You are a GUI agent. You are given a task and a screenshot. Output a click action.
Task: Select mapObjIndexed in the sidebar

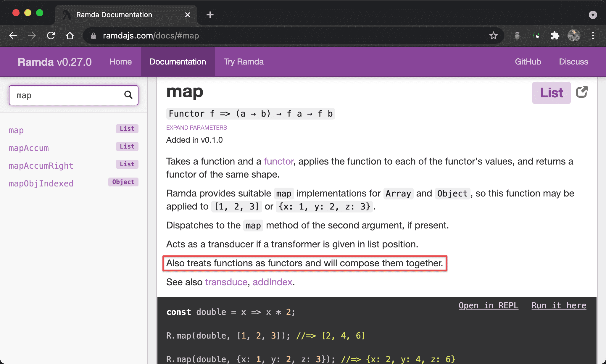[x=41, y=183]
